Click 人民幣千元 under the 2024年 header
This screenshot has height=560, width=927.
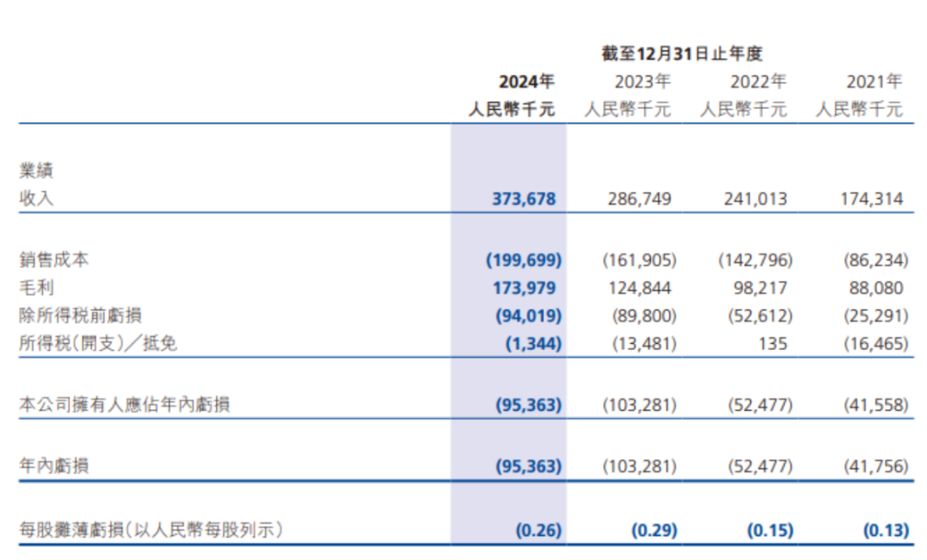pos(512,109)
